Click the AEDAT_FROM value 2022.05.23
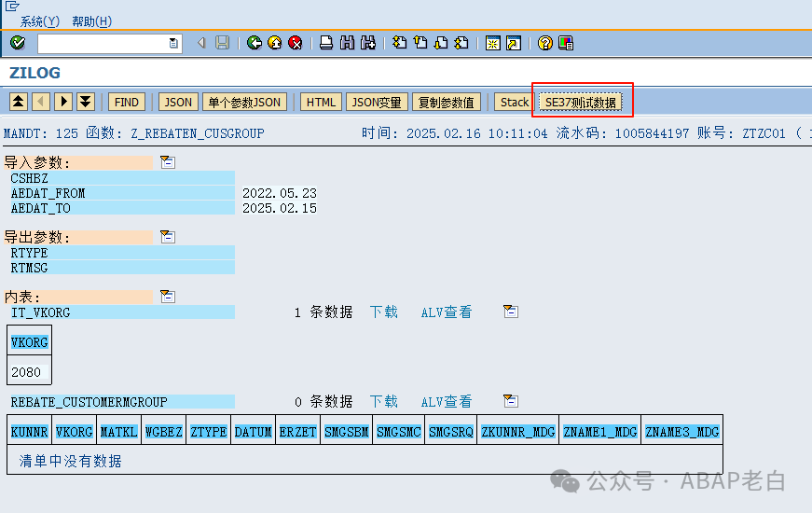Screen dimensions: 812x513 click(280, 193)
